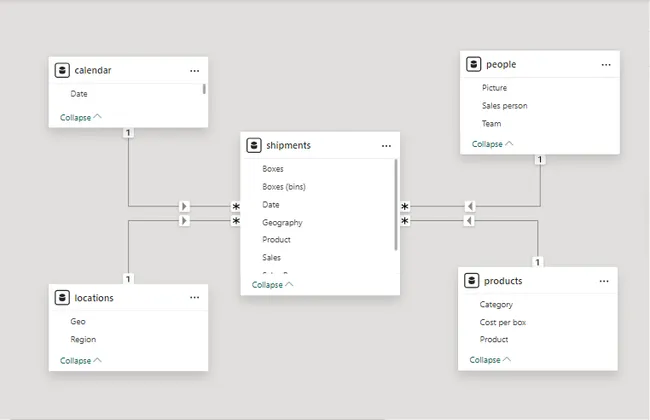Open the products table more options menu
This screenshot has height=420, width=650.
point(604,281)
